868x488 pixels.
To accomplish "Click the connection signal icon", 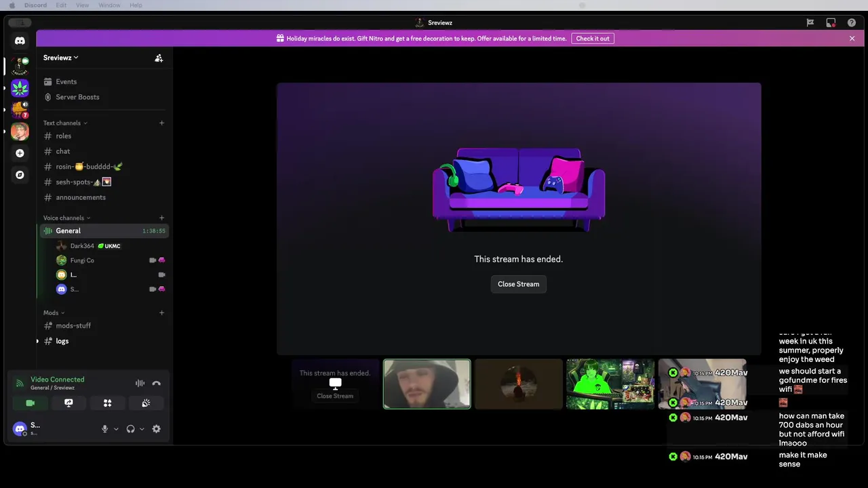I will click(20, 383).
